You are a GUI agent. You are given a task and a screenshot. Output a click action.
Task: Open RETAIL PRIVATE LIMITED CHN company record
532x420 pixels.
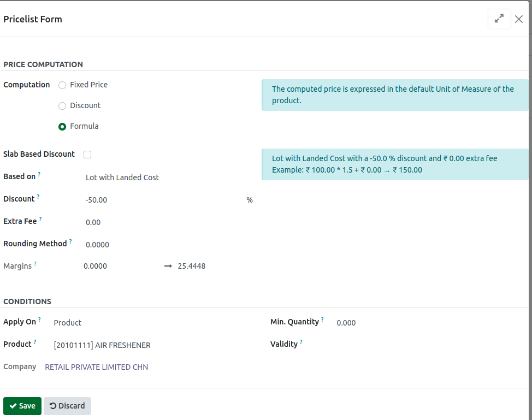[x=96, y=366]
